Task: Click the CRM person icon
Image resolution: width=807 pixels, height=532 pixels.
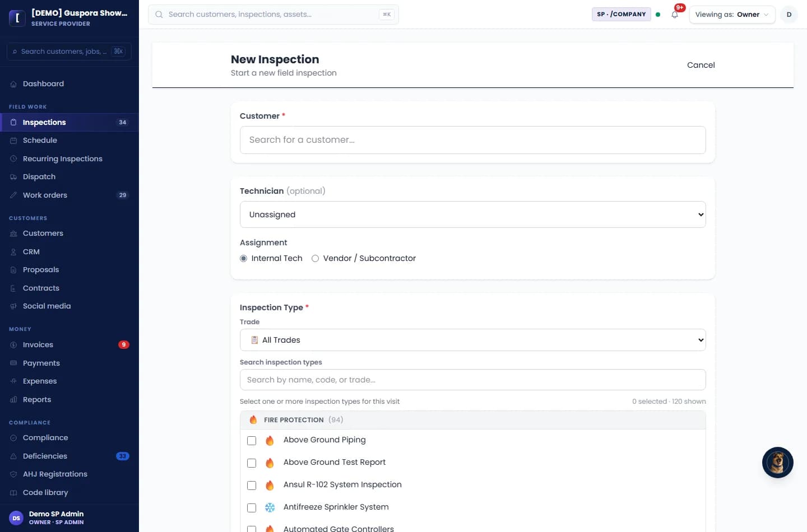Action: pos(13,252)
